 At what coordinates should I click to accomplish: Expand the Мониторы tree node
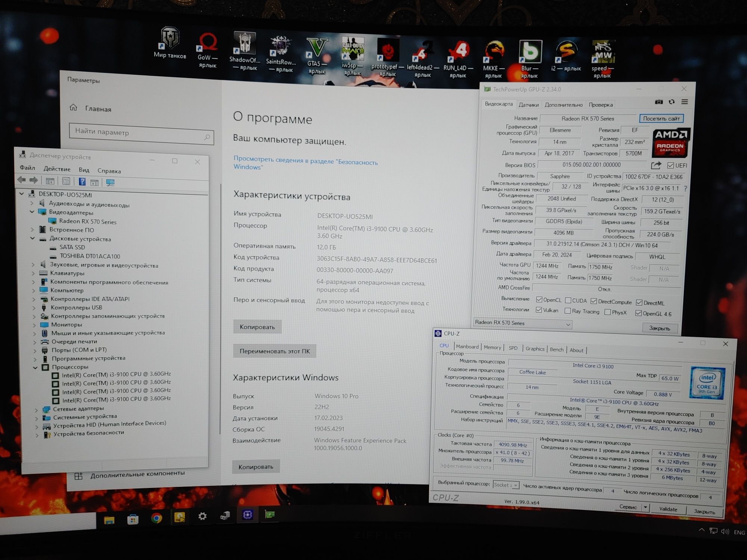tap(34, 325)
